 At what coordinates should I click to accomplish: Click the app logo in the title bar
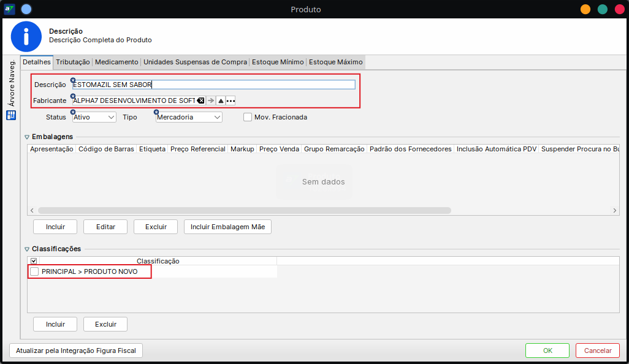pos(9,9)
